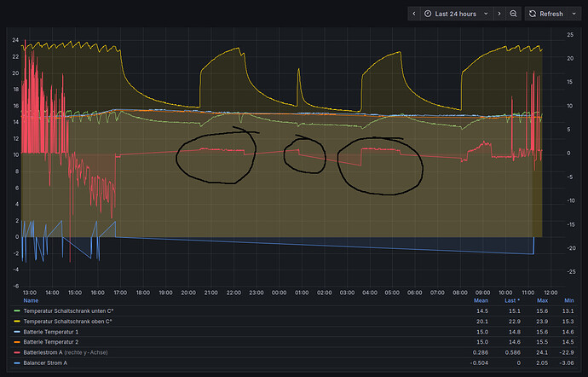Toggle series Temperatur Schaltschrank unten C°
588x377 pixels.
point(68,311)
